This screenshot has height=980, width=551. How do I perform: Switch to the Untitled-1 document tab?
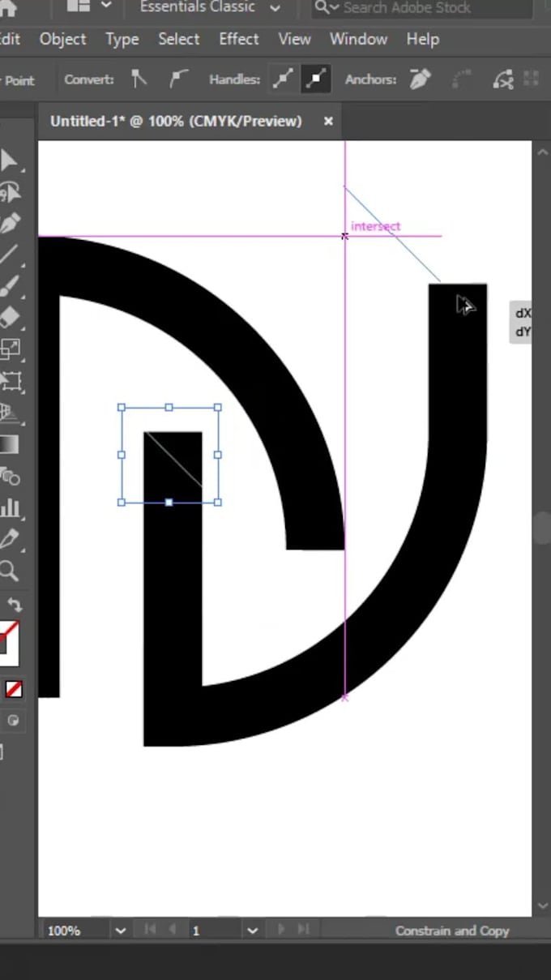coord(176,121)
